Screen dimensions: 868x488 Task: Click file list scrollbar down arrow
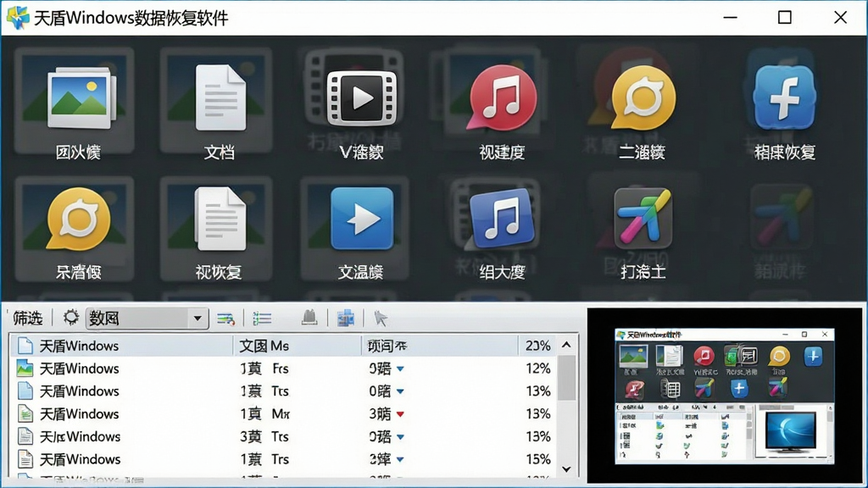tap(566, 469)
